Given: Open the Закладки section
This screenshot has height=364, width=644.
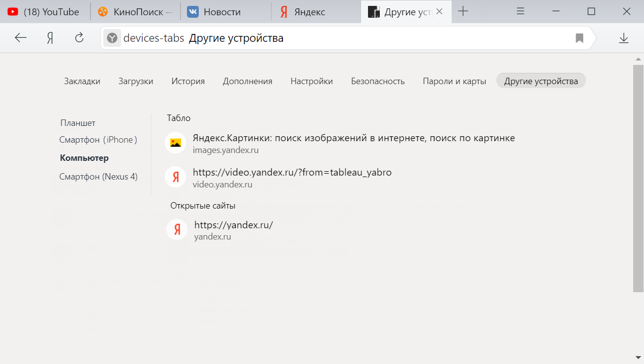Looking at the screenshot, I should click(x=82, y=81).
